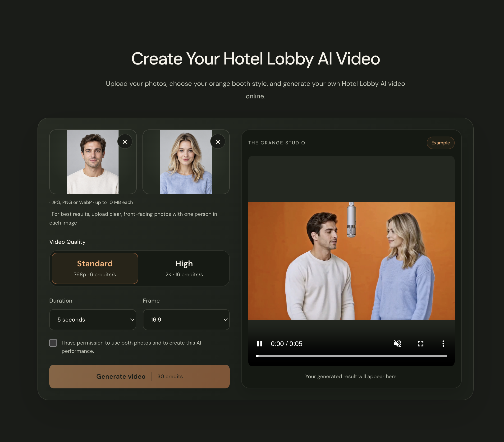
Task: Select Standard 768p video quality
Action: point(95,268)
